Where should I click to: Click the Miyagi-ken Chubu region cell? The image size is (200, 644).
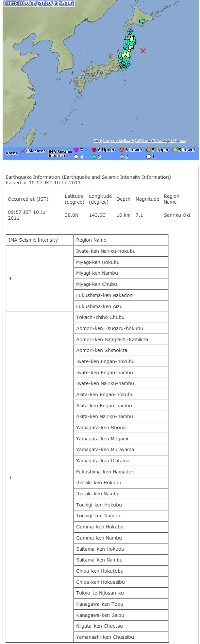(121, 284)
